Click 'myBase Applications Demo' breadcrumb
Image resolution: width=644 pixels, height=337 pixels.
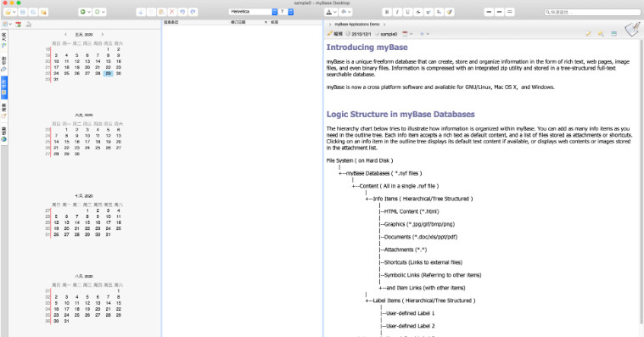point(357,25)
